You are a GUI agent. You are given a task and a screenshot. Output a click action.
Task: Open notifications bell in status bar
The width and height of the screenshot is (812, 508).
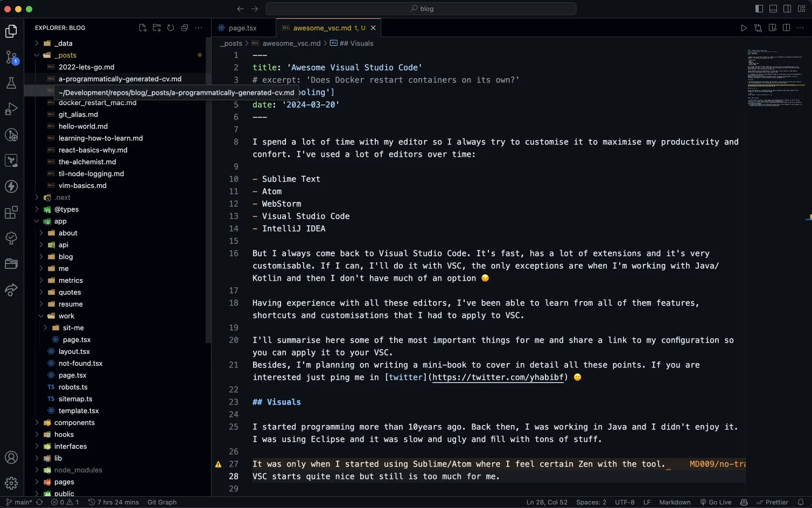(801, 502)
